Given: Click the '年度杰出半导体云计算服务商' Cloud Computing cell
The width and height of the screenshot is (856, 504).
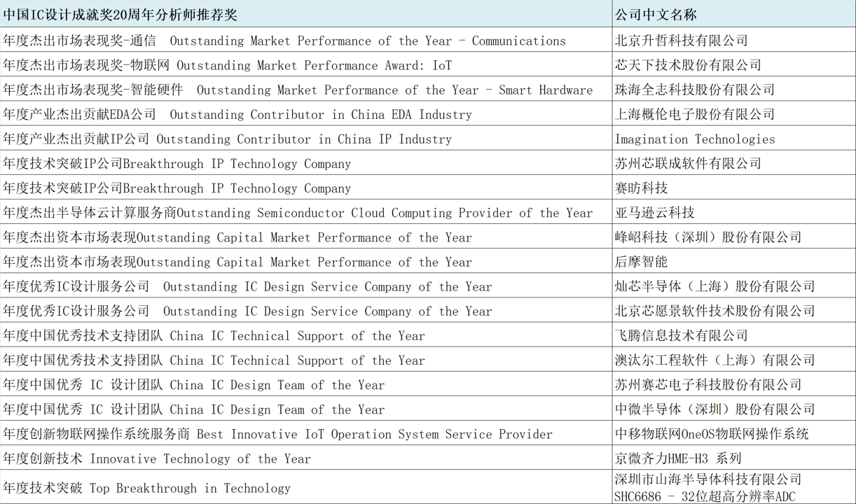Looking at the screenshot, I should coord(306,212).
